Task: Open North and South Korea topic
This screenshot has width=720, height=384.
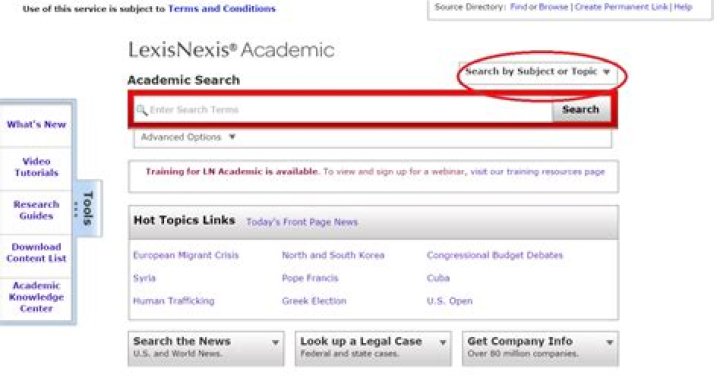Action: point(333,255)
